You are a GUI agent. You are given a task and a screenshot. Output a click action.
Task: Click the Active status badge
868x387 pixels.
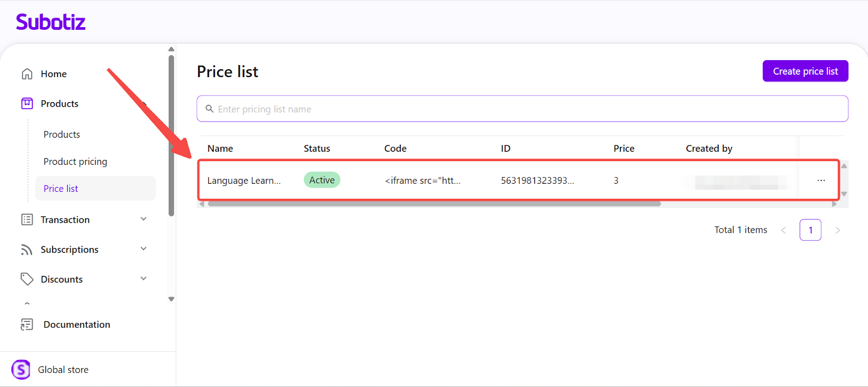tap(322, 180)
